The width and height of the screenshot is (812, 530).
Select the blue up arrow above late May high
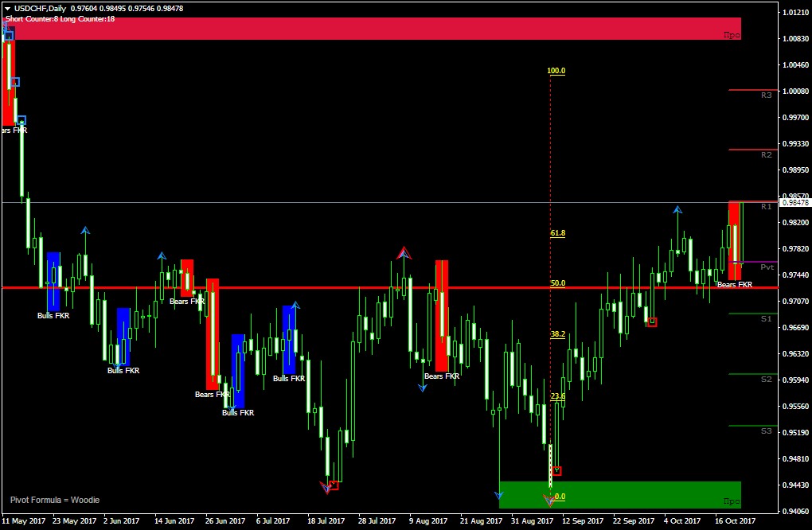click(85, 230)
